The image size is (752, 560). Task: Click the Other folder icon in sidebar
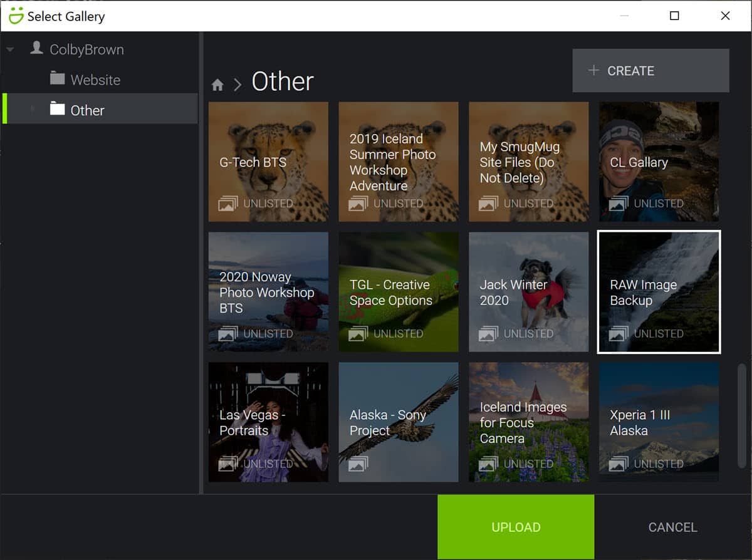tap(58, 109)
